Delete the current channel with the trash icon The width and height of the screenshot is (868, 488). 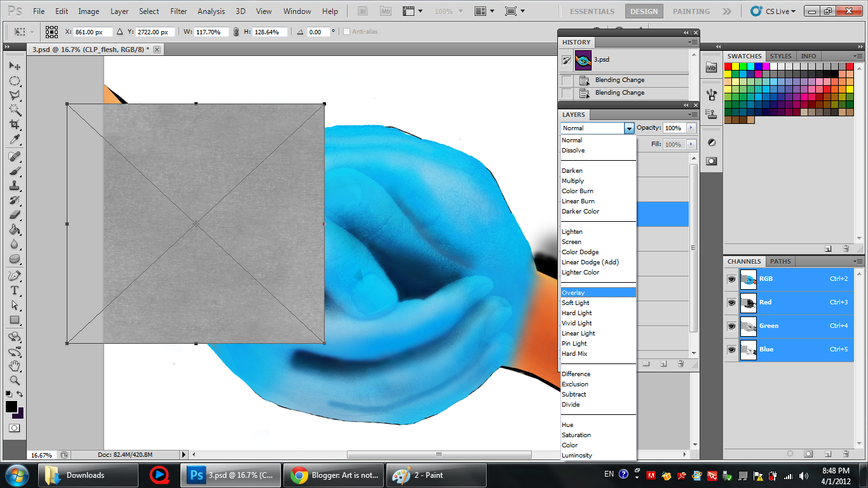[846, 454]
